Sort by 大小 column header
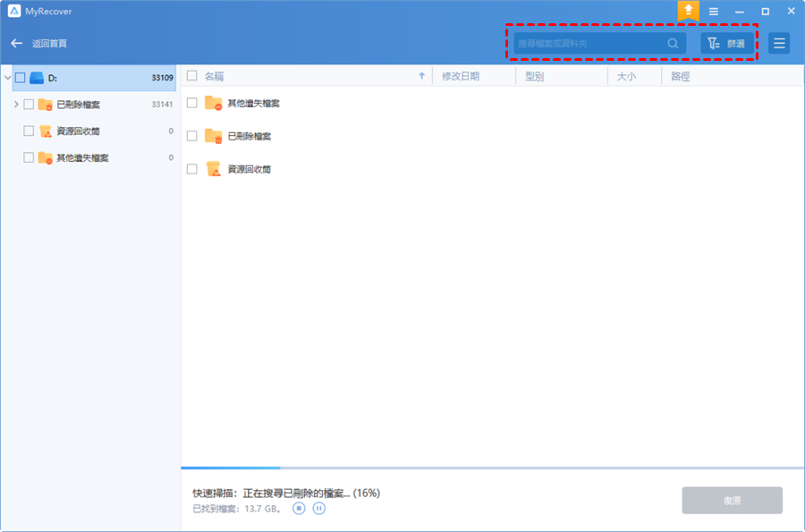The height and width of the screenshot is (532, 805). 626,76
